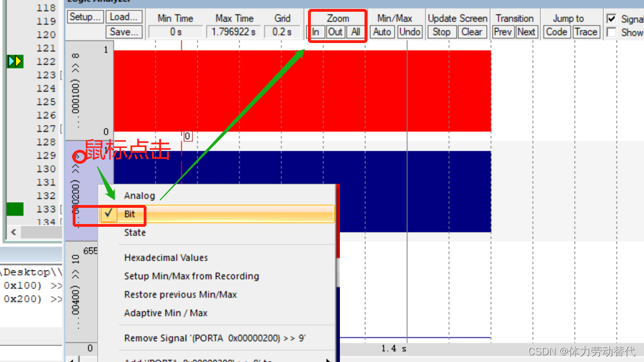Jump to the previous transition with Prev

tap(503, 32)
